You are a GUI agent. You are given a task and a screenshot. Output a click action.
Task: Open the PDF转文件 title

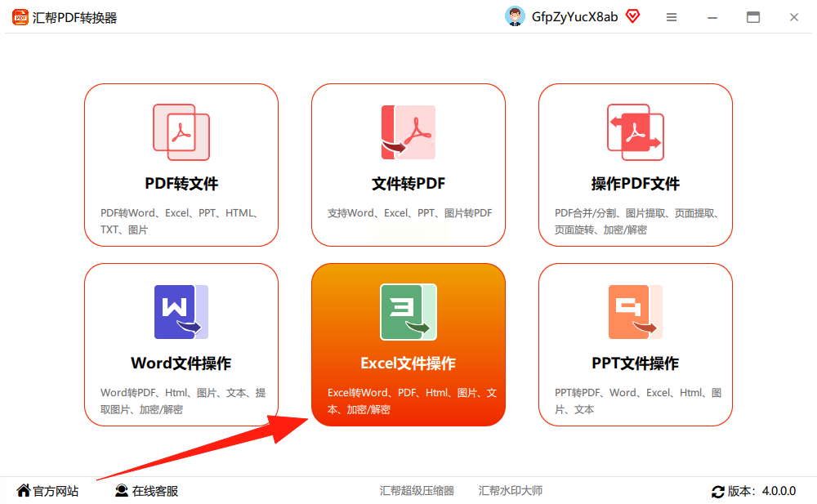[x=181, y=184]
